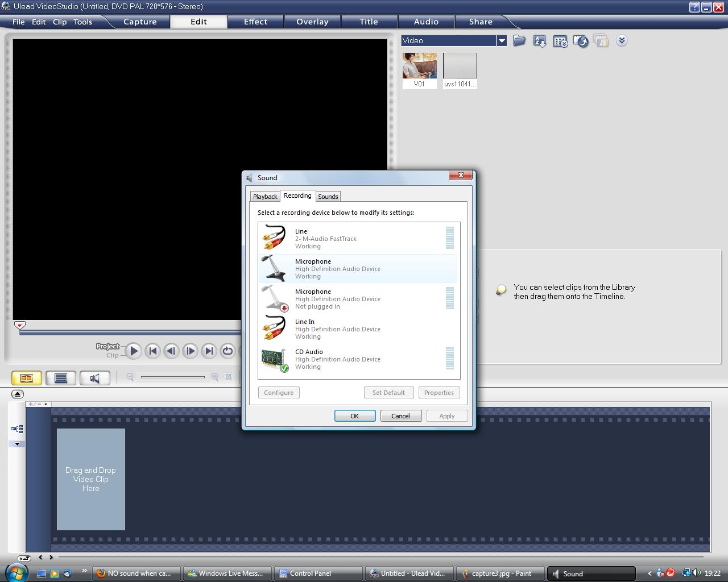
Task: Select the working Microphone recording device
Action: click(x=359, y=269)
